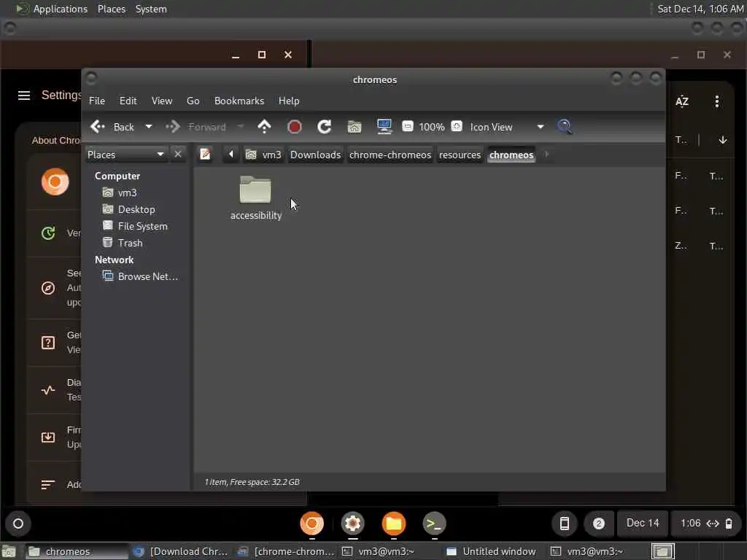Open the Places menu in the top panel

[x=112, y=9]
